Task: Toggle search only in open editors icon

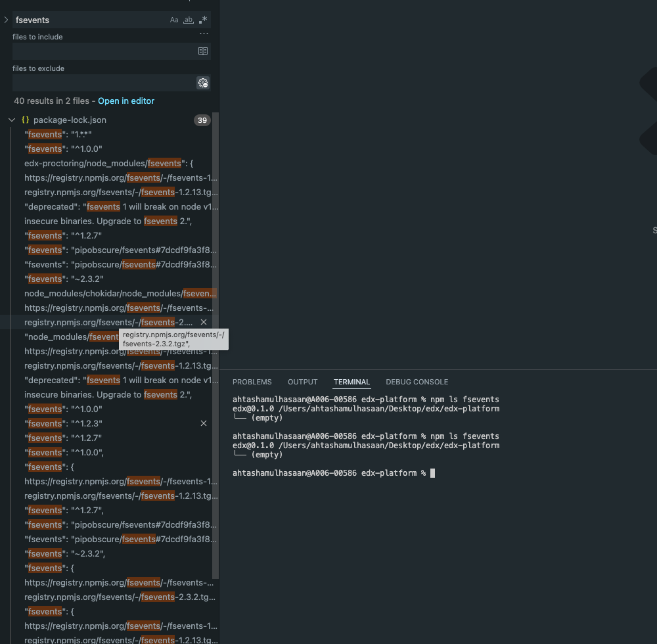Action: click(203, 51)
